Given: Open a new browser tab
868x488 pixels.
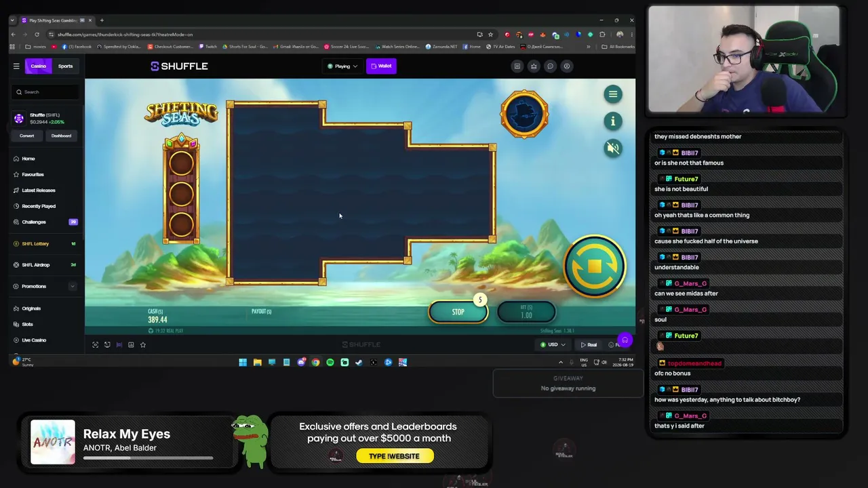Looking at the screenshot, I should tap(102, 20).
